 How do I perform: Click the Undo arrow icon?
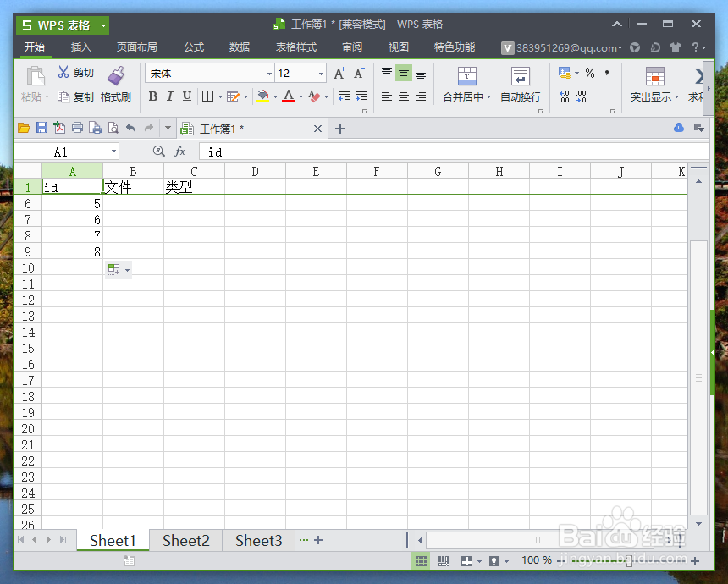point(130,128)
